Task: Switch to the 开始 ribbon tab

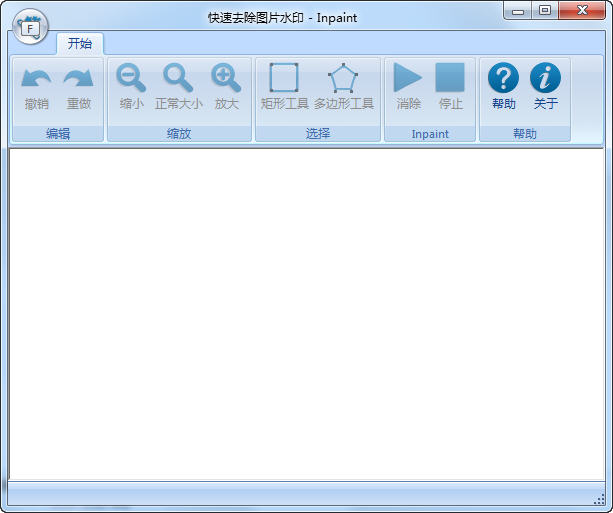Action: pos(80,43)
